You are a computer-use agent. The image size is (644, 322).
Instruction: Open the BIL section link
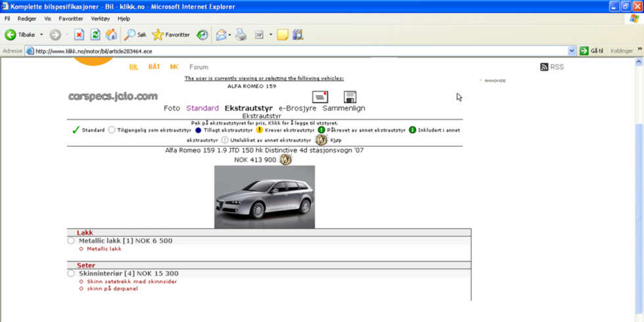[x=134, y=67]
